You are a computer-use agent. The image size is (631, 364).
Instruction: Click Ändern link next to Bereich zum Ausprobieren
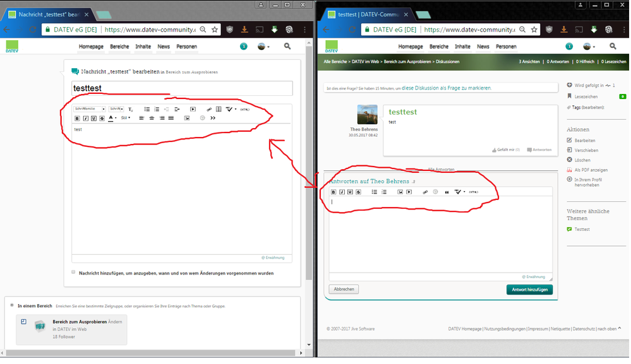(115, 322)
